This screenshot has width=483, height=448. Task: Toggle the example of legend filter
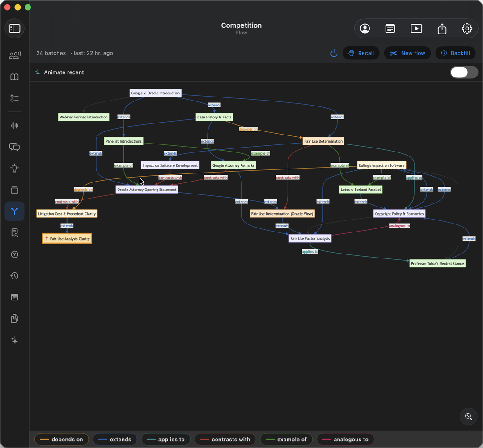coord(286,440)
